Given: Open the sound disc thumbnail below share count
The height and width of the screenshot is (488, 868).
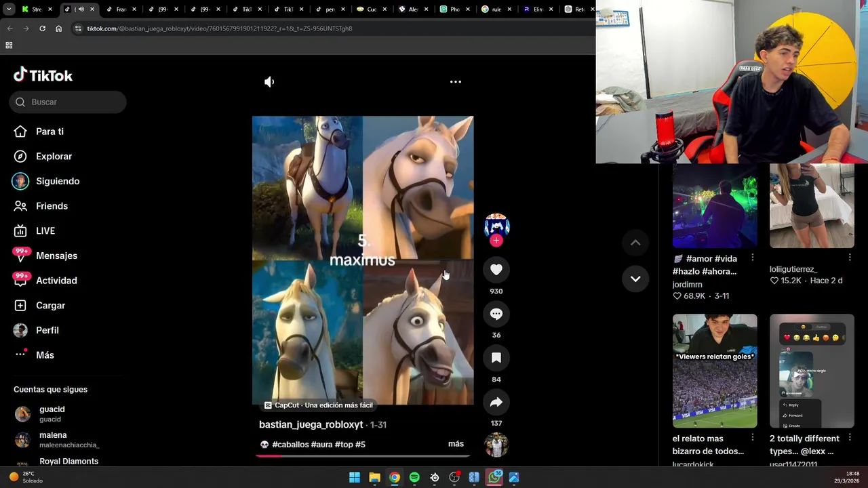Looking at the screenshot, I should tap(496, 445).
